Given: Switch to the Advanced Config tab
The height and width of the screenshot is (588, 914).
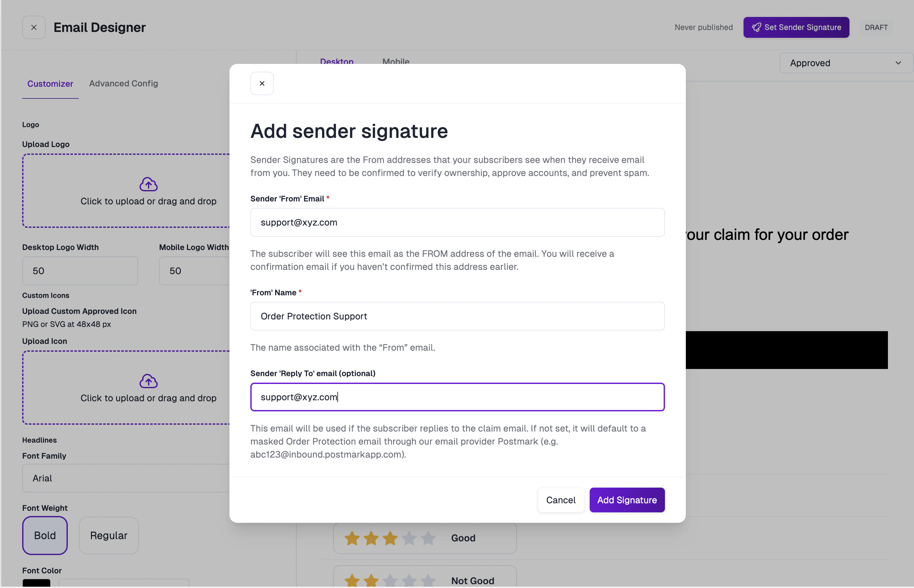Looking at the screenshot, I should tap(123, 83).
